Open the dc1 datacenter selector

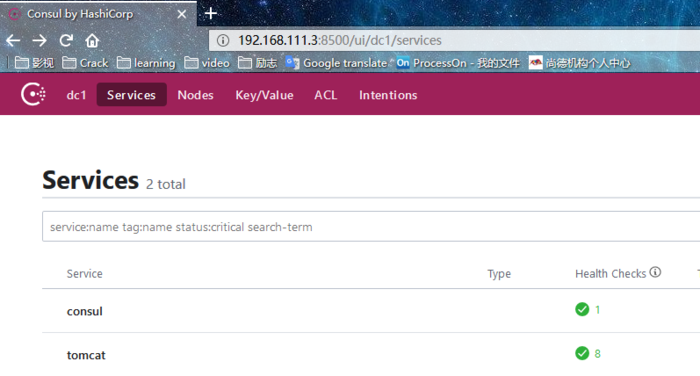pyautogui.click(x=76, y=95)
